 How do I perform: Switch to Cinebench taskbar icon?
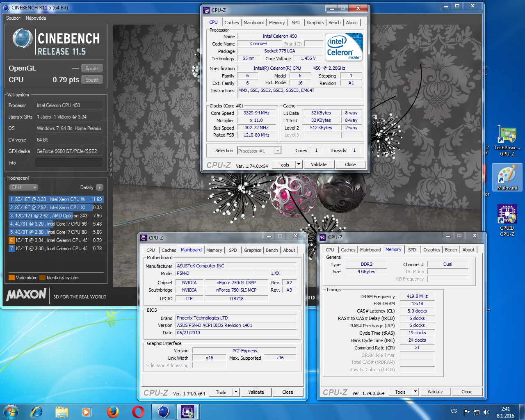tap(163, 411)
